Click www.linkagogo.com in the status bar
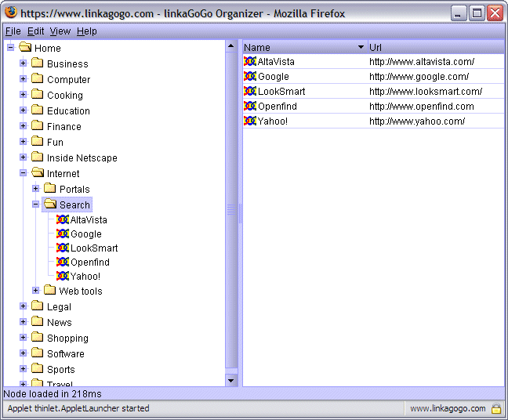This screenshot has height=420, width=508. (448, 408)
